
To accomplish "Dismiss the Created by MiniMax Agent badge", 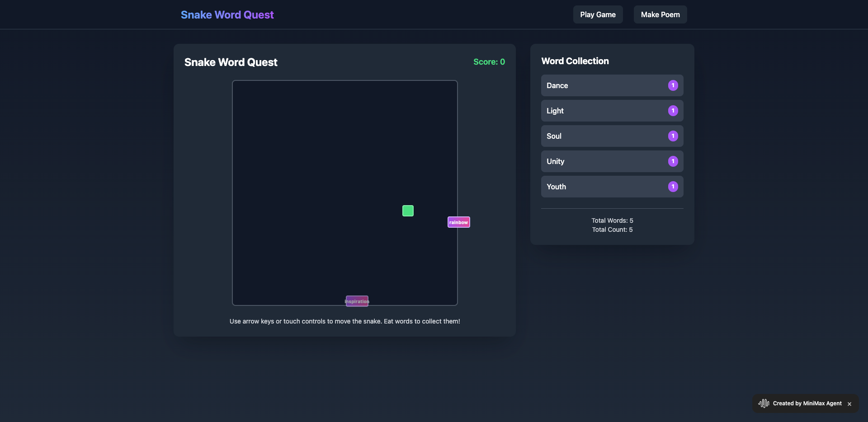I will 849,404.
